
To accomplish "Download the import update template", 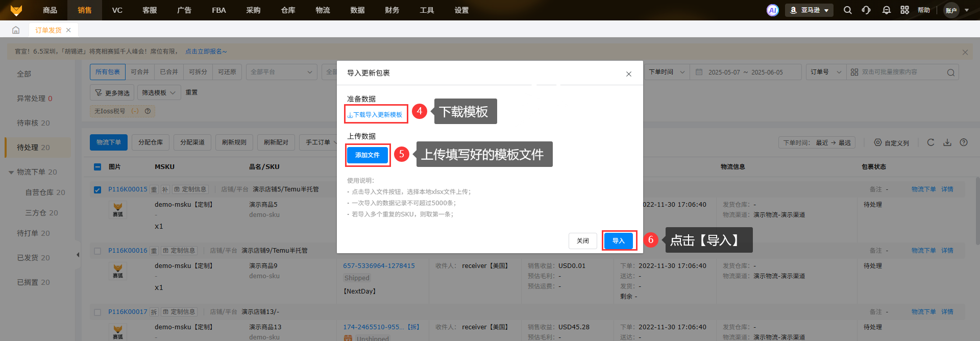I will coord(375,115).
